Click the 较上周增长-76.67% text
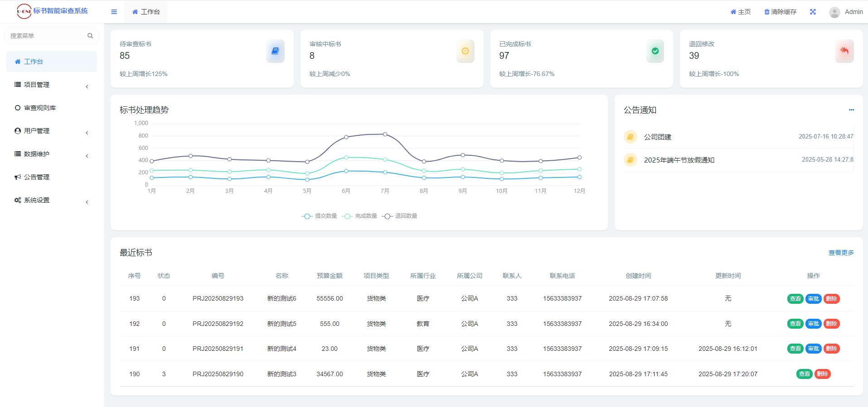Image resolution: width=868 pixels, height=407 pixels. coord(527,74)
